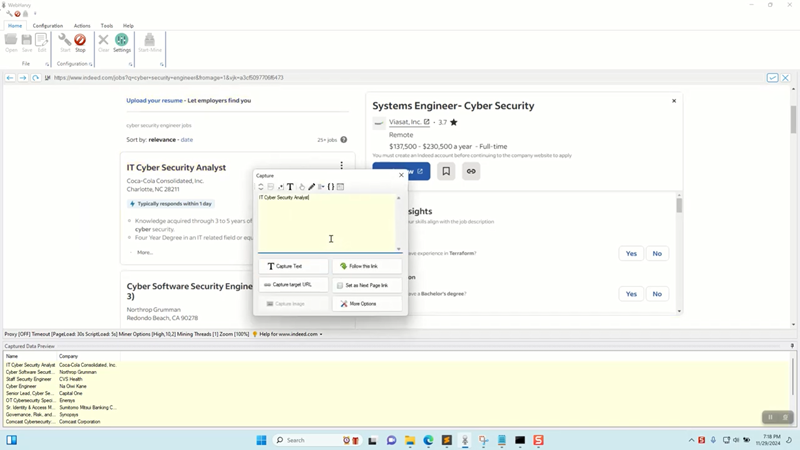Select No for the Bachelor's degree question
This screenshot has height=450, width=800.
coord(657,294)
